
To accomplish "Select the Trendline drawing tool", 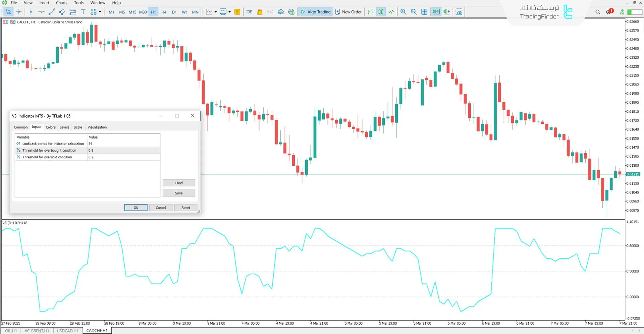I will tap(52, 12).
